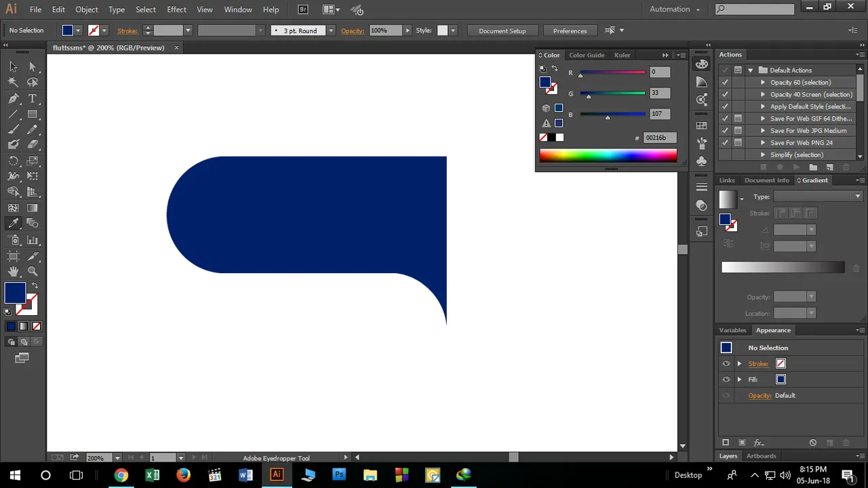Open the Opacity 100% arrow in control bar

[x=408, y=30]
